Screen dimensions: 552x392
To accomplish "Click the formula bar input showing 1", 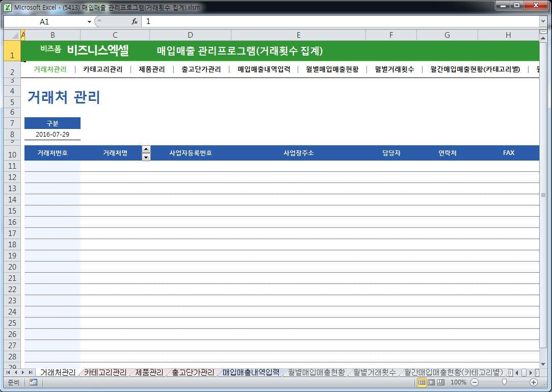I will (340, 21).
